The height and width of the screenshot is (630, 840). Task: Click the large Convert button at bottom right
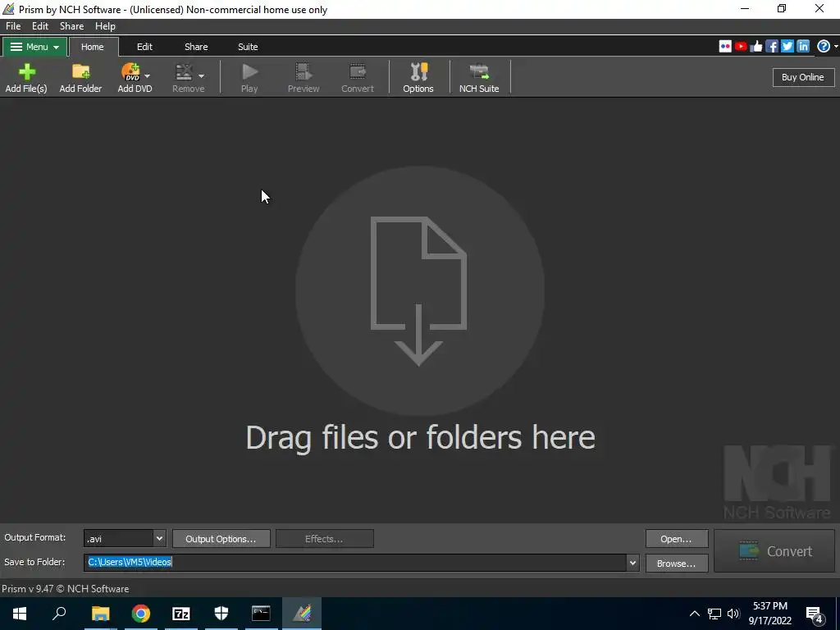[774, 551]
